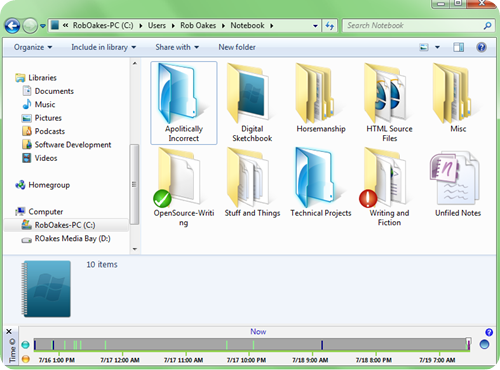Click the search magnifier icon
500x370 pixels.
[x=487, y=26]
